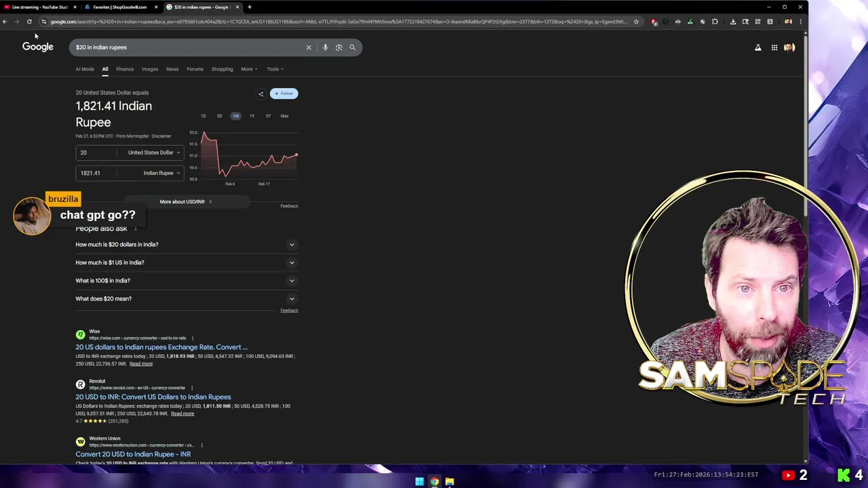The height and width of the screenshot is (488, 868).
Task: Select the 1Y chart range
Action: tap(252, 116)
